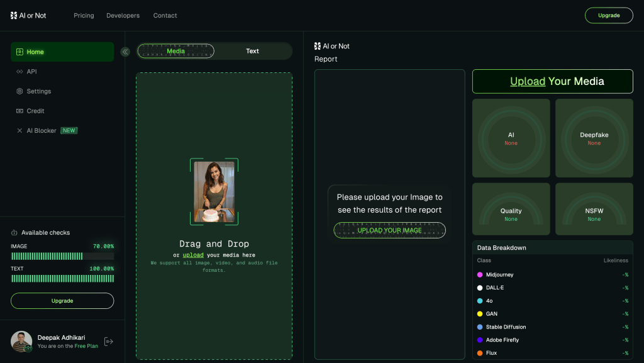The width and height of the screenshot is (644, 363).
Task: Click the upload link in drop zone
Action: (x=193, y=255)
